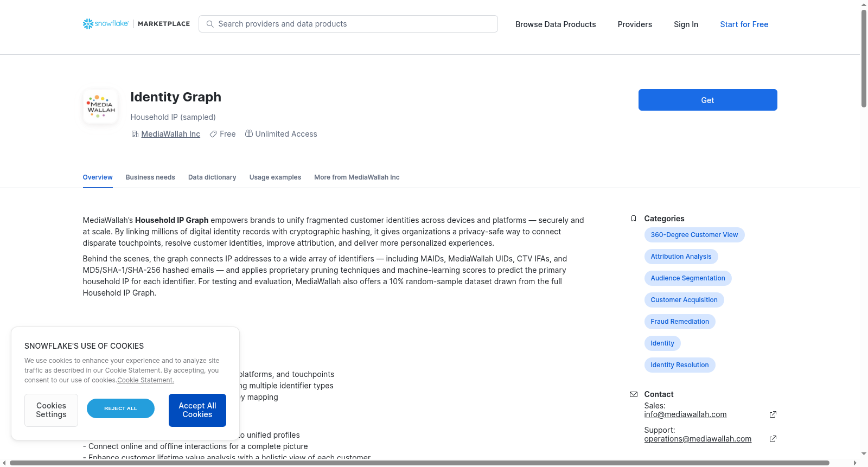868x467 pixels.
Task: Select the 360-Degree Customer View category
Action: 694,235
